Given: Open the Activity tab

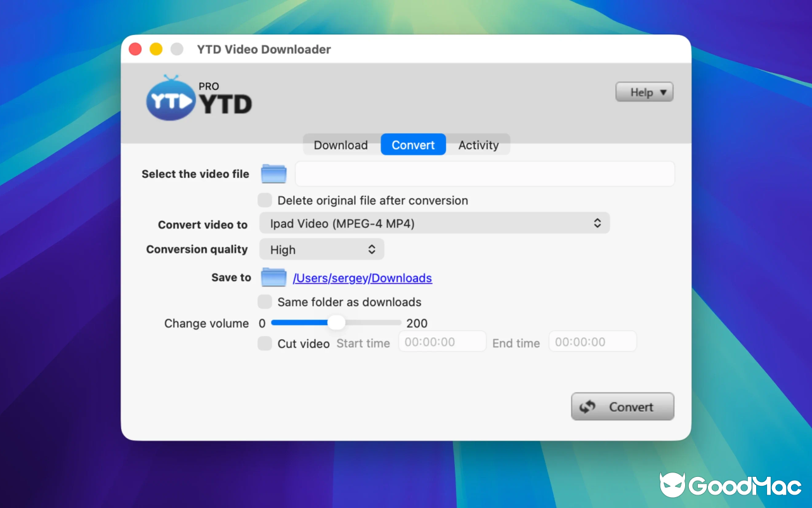Looking at the screenshot, I should [x=478, y=144].
